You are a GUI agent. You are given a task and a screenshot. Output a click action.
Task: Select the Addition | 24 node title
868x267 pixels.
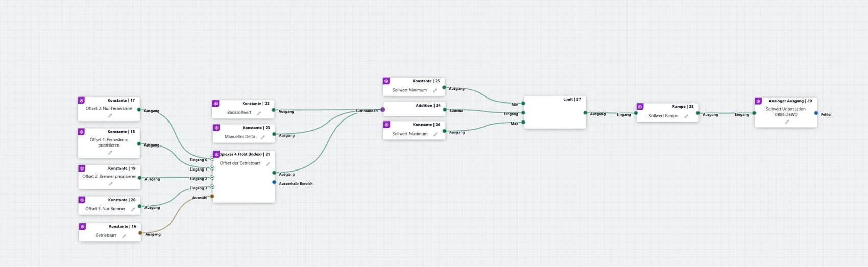428,106
